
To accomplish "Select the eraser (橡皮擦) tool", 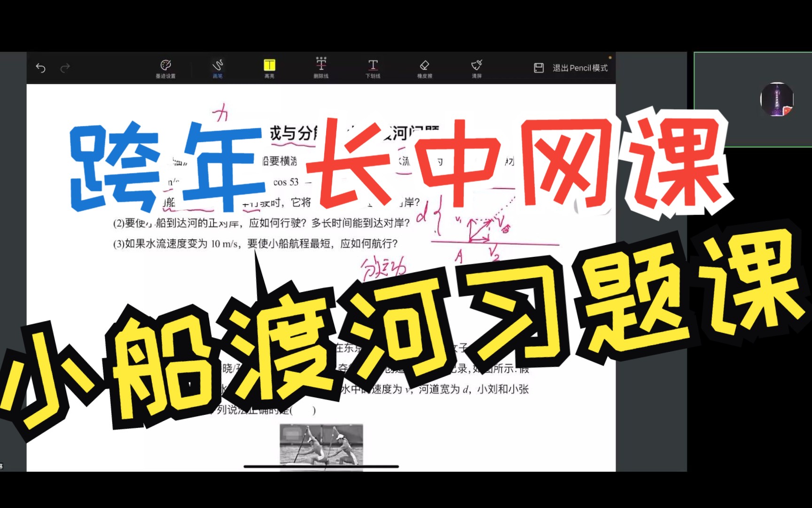I will (x=425, y=69).
